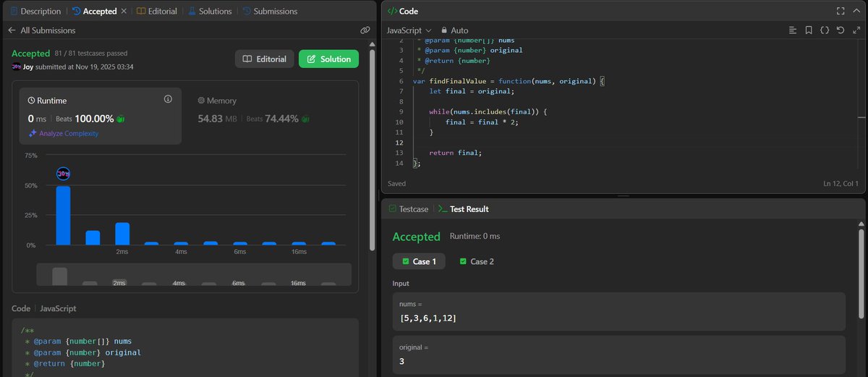Image resolution: width=868 pixels, height=377 pixels.
Task: Click the original input value box
Action: tap(618, 355)
